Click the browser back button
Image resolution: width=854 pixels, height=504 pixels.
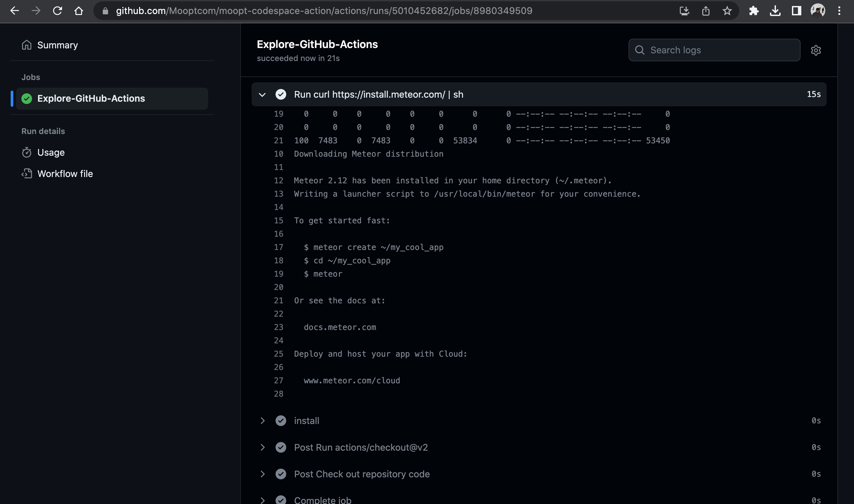[x=14, y=11]
